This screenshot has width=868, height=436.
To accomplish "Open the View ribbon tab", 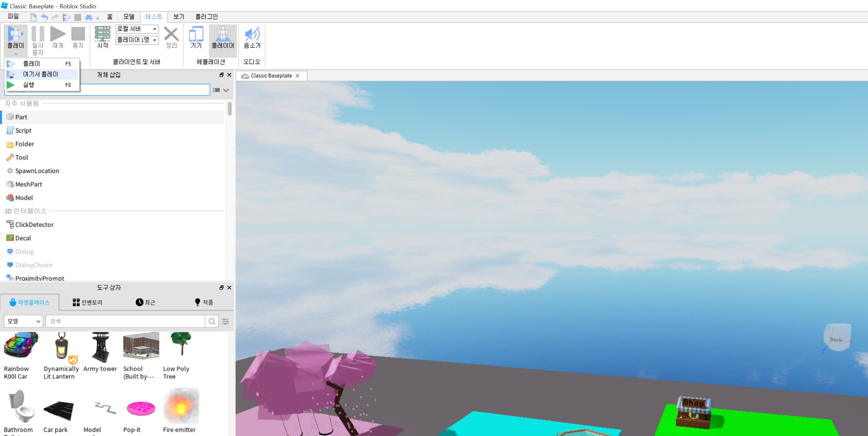I will coord(178,17).
